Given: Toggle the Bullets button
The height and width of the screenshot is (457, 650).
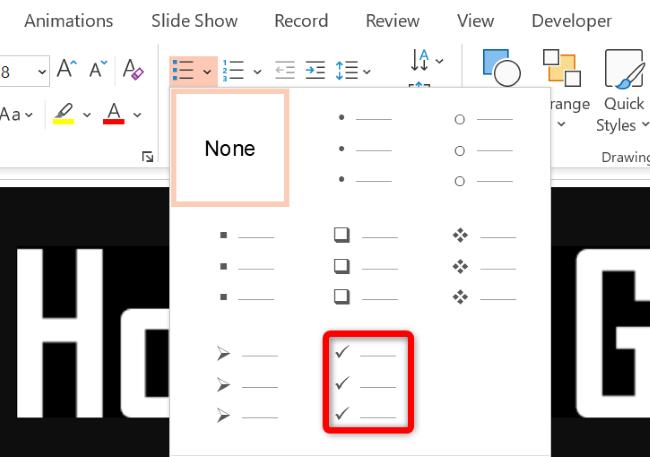Looking at the screenshot, I should point(184,70).
